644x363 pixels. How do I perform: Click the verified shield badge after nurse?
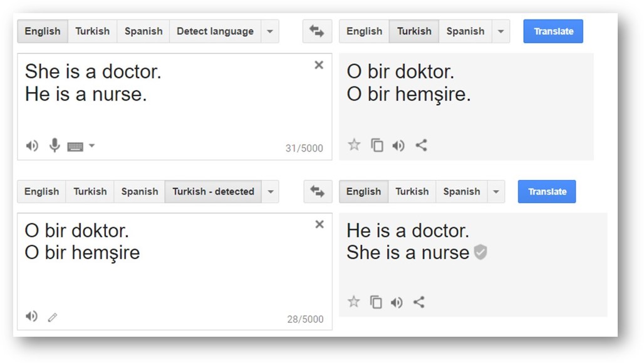(x=480, y=252)
